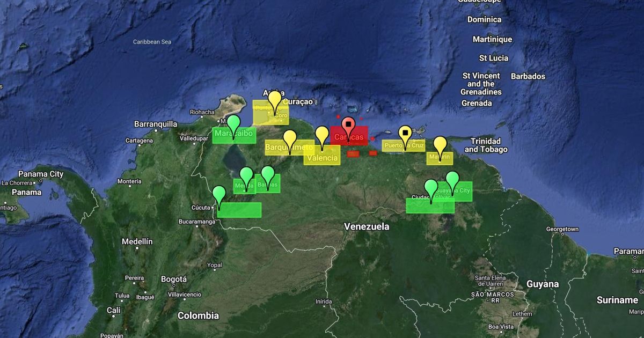Select the green Barinas map pin
This screenshot has width=644, height=338.
click(268, 175)
